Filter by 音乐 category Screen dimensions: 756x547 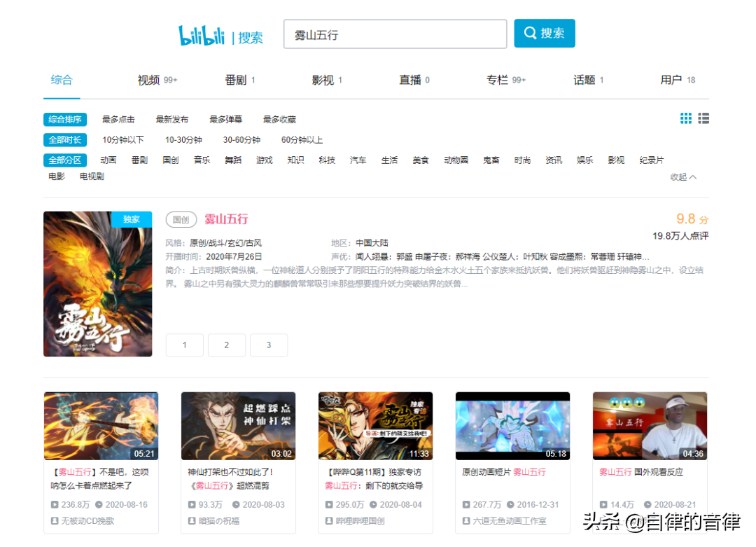tap(202, 160)
